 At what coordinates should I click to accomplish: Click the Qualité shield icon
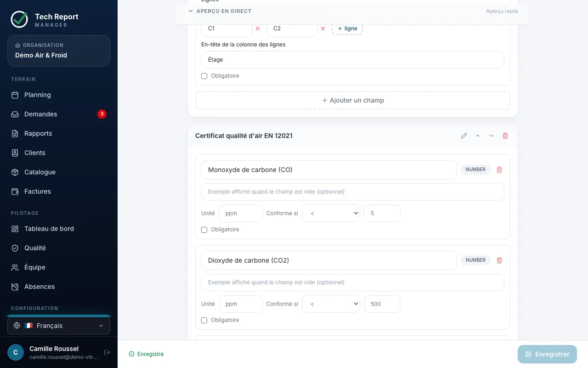15,248
